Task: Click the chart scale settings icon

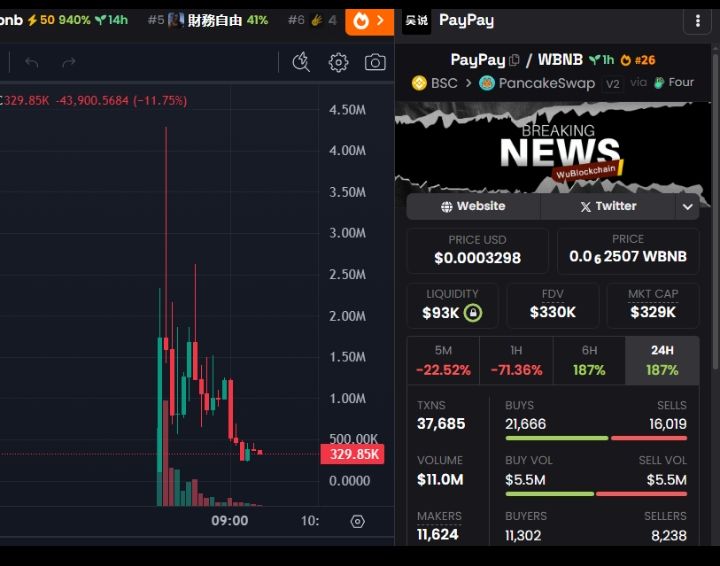Action: pyautogui.click(x=357, y=521)
